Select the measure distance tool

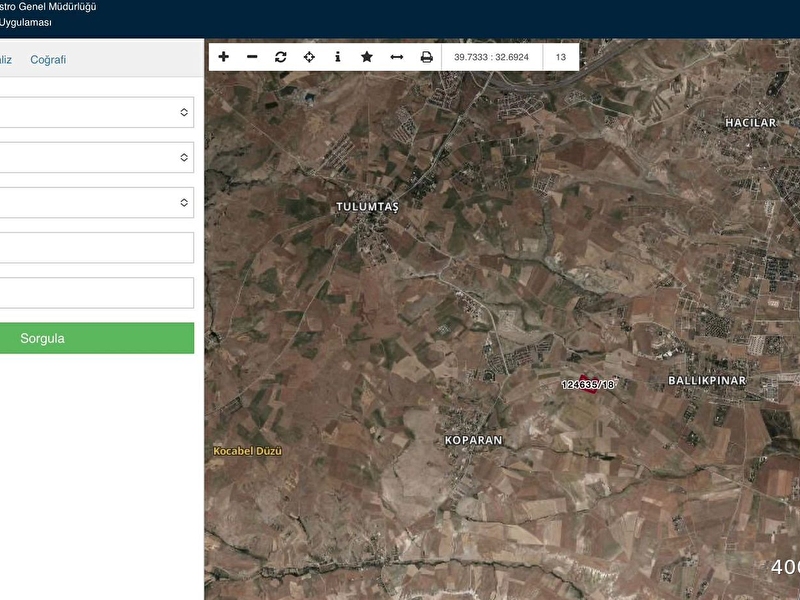coord(396,57)
